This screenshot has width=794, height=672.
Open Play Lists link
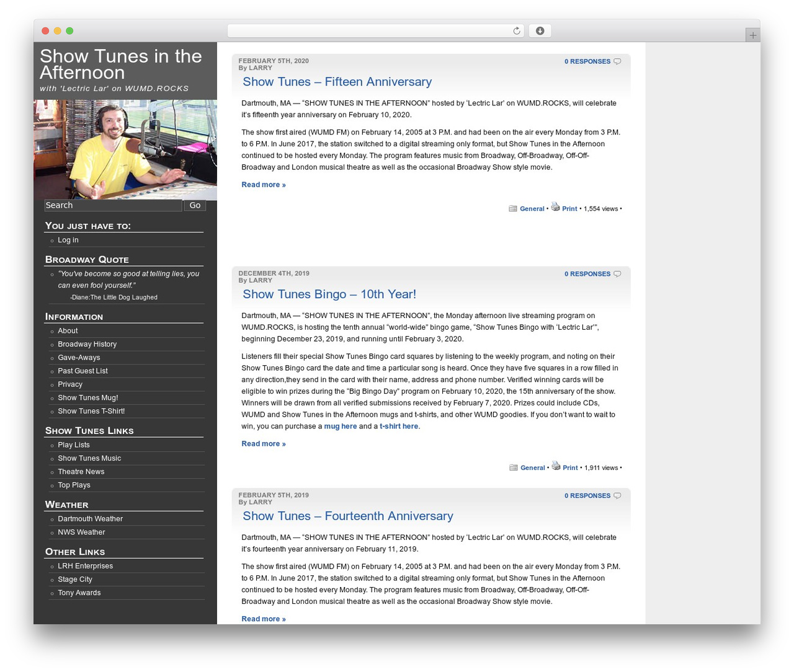(x=74, y=445)
